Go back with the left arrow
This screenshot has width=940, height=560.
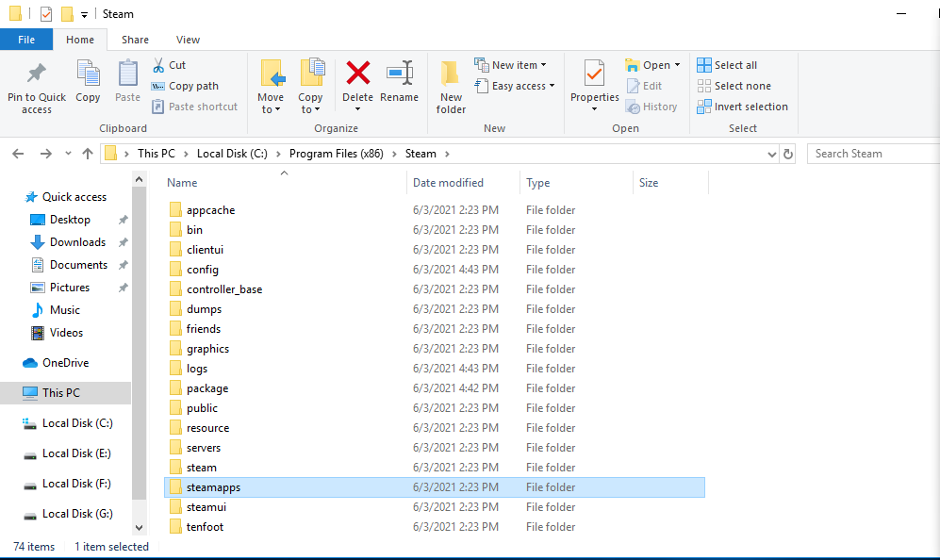pos(18,154)
